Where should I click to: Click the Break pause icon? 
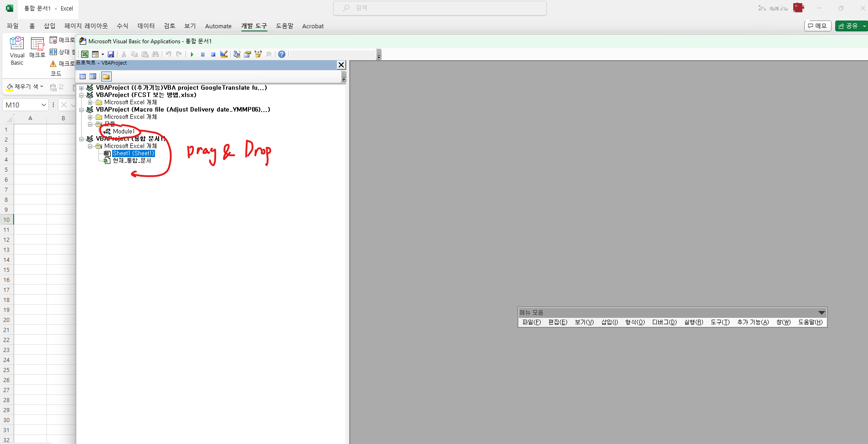click(x=202, y=54)
